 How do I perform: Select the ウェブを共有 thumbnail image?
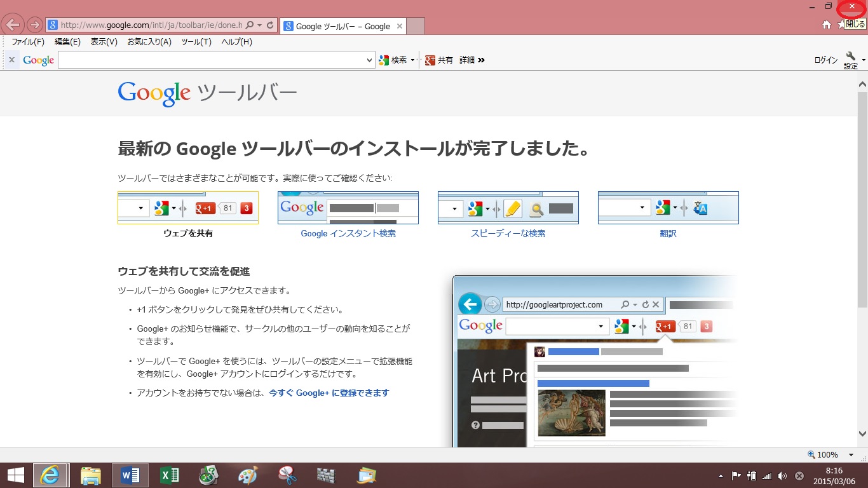click(188, 208)
